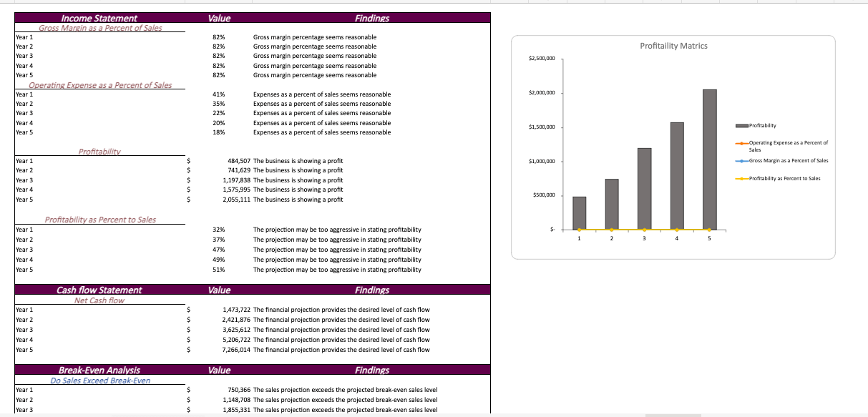Select the 51% profitability percent cell

(219, 270)
